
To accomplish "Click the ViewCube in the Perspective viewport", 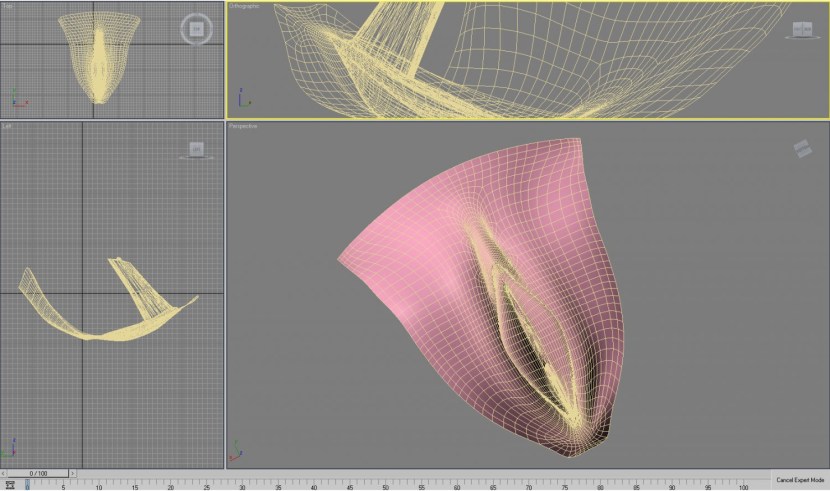I will (802, 149).
